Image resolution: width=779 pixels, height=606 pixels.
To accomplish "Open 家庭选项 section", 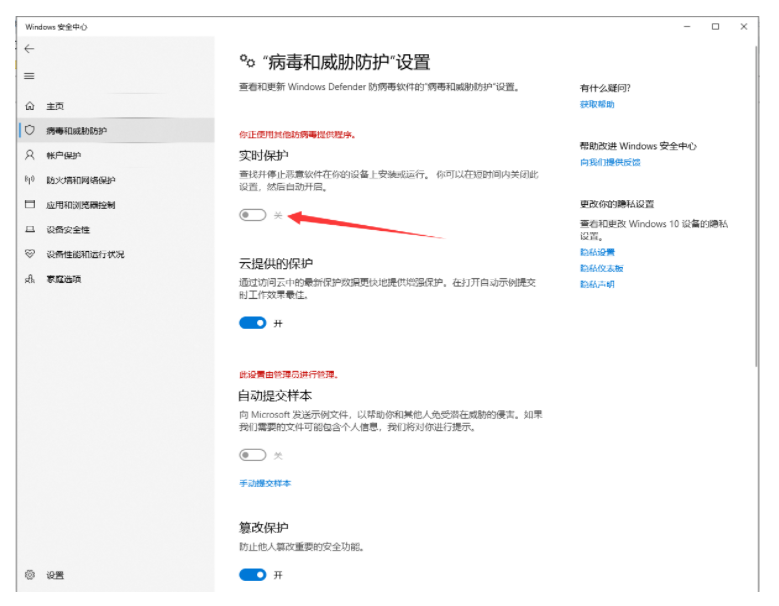I will click(x=64, y=279).
